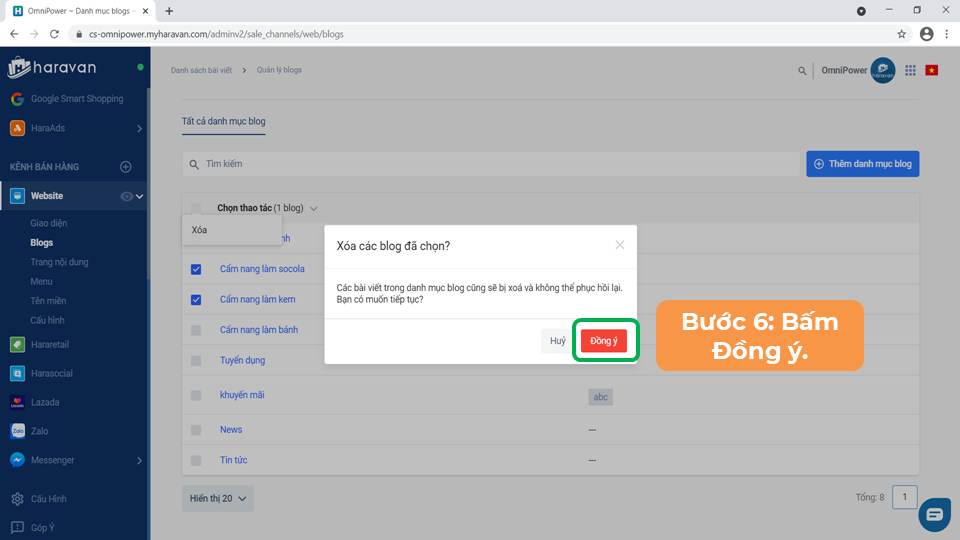
Task: Expand the HaraAds submenu arrow
Action: 139,128
